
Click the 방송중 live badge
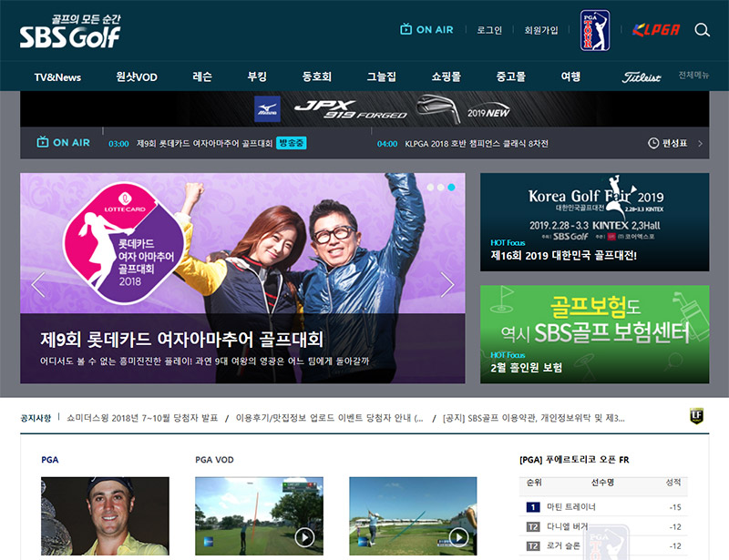tap(291, 143)
